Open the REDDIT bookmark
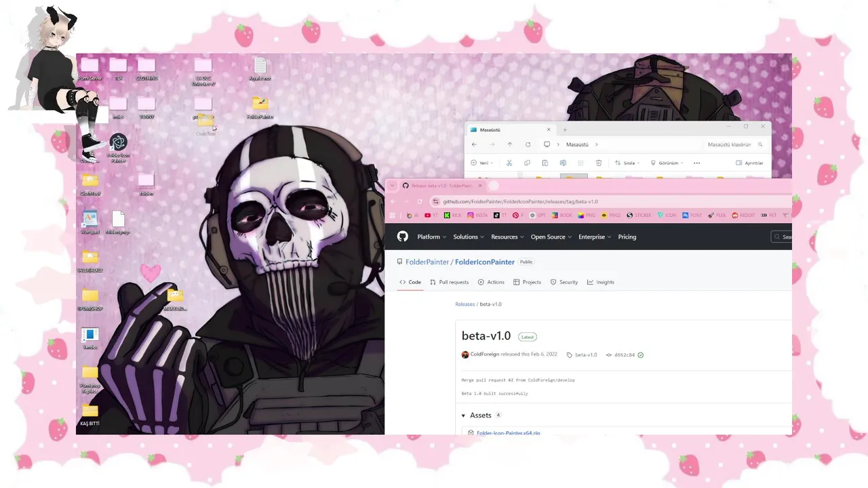Screen dimensions: 868x488 pos(743,216)
